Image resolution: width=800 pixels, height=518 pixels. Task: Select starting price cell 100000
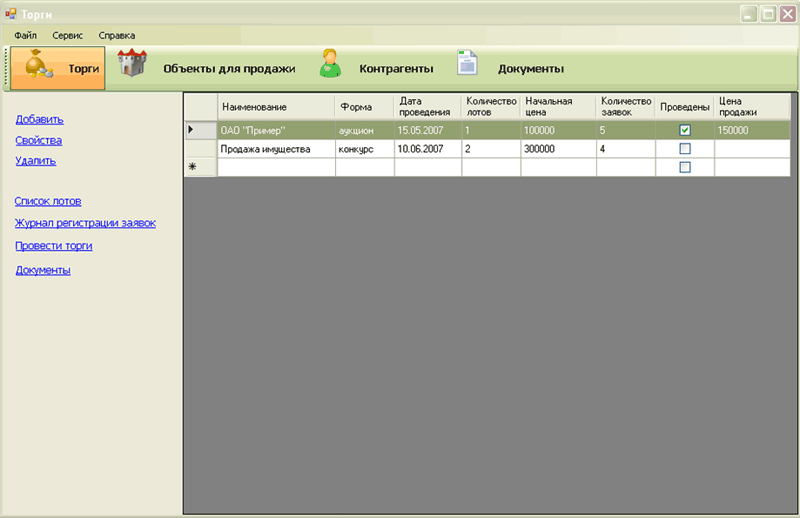click(x=558, y=130)
